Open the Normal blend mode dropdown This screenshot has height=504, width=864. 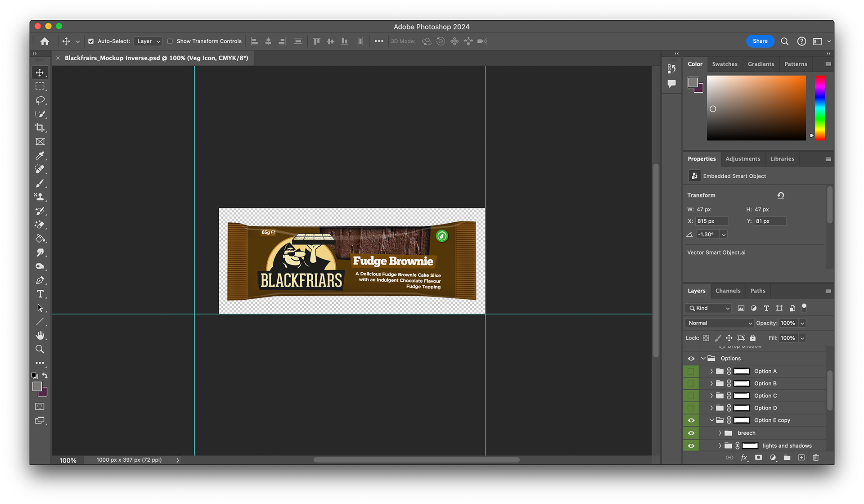click(720, 323)
